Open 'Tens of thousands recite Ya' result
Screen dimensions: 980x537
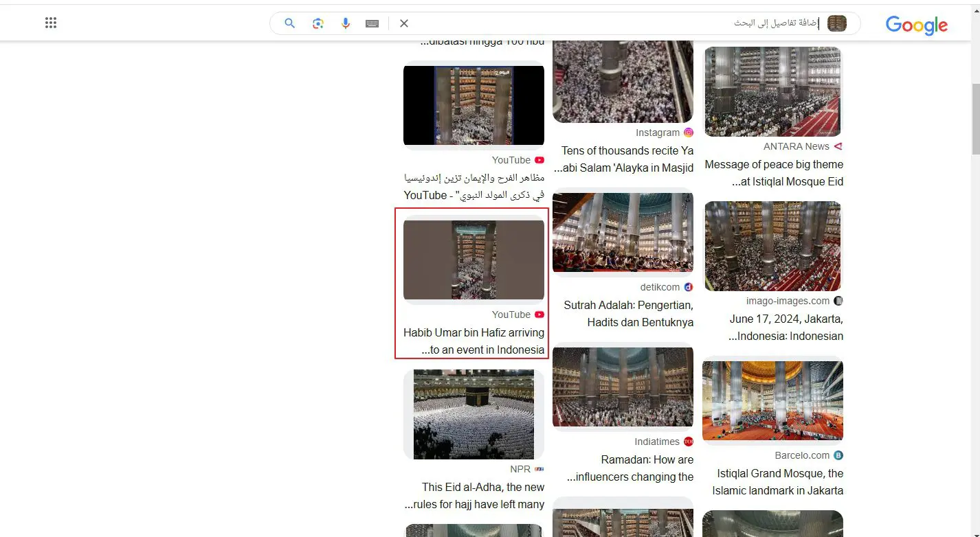point(623,159)
